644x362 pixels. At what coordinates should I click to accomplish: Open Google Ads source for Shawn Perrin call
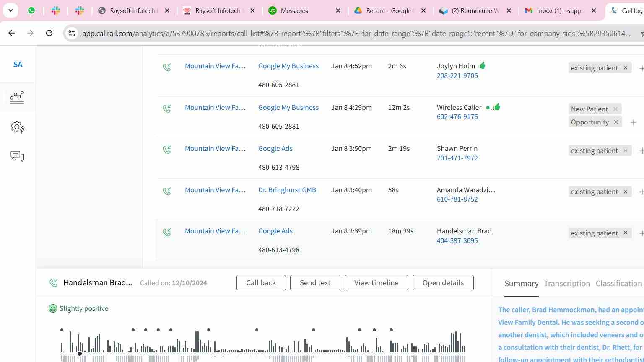click(x=275, y=148)
